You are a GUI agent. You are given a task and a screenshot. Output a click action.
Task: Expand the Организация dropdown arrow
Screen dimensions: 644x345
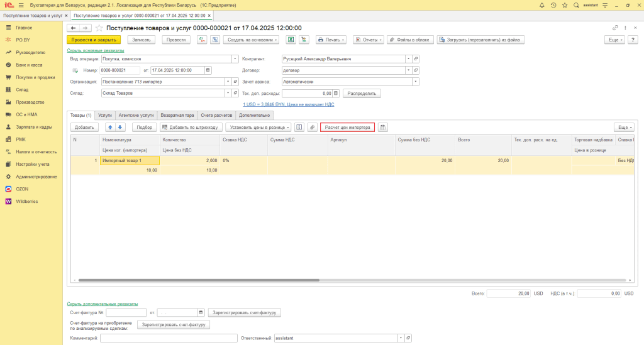click(228, 82)
